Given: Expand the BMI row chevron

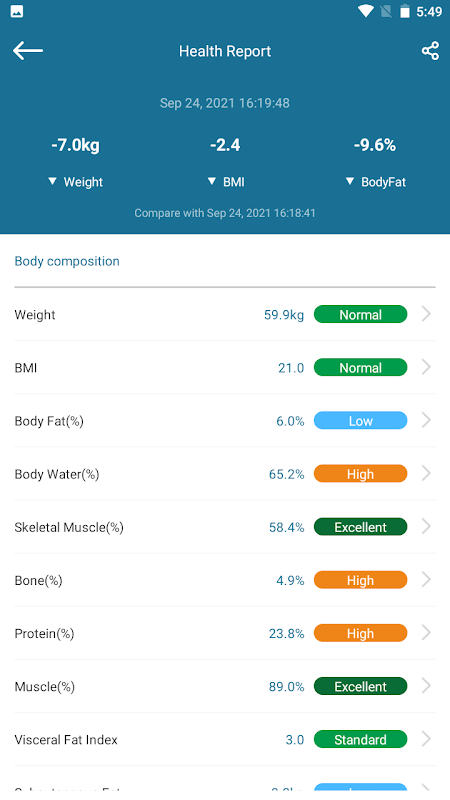Looking at the screenshot, I should 427,367.
